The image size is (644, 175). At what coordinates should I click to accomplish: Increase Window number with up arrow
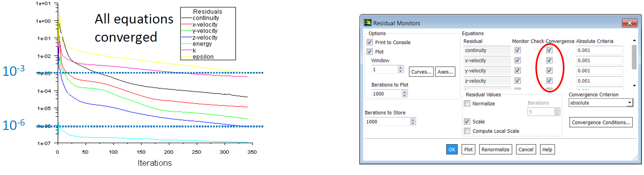pos(401,68)
